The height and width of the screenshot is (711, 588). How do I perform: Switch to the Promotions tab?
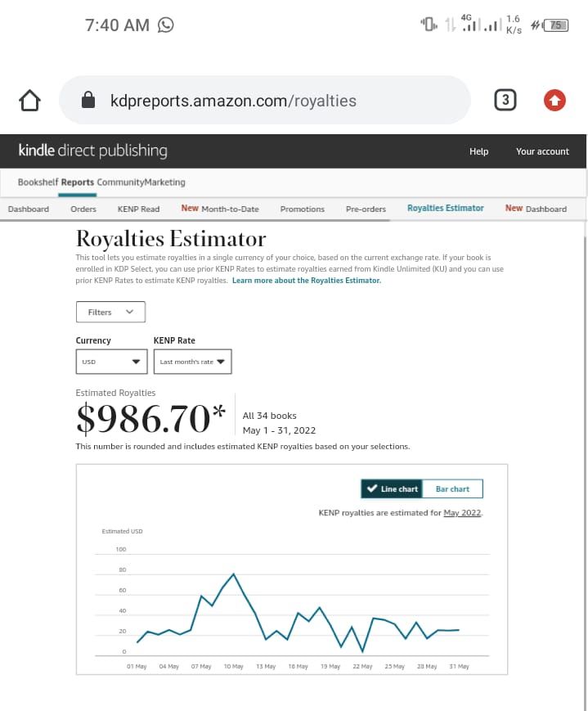tap(302, 209)
